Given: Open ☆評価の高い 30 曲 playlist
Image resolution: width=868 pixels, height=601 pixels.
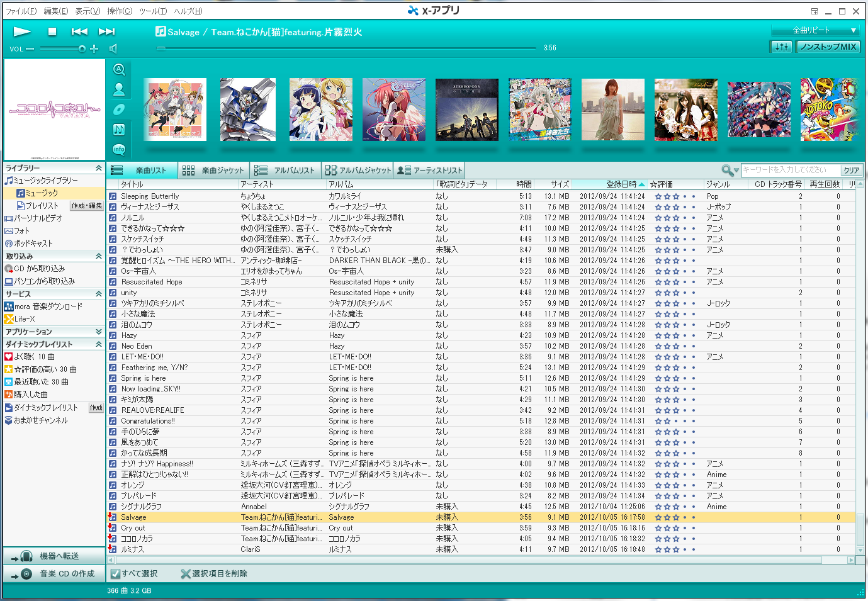Looking at the screenshot, I should click(x=40, y=369).
